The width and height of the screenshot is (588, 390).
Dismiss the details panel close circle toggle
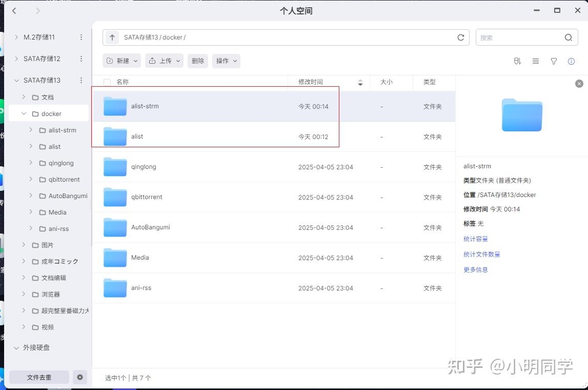(579, 83)
